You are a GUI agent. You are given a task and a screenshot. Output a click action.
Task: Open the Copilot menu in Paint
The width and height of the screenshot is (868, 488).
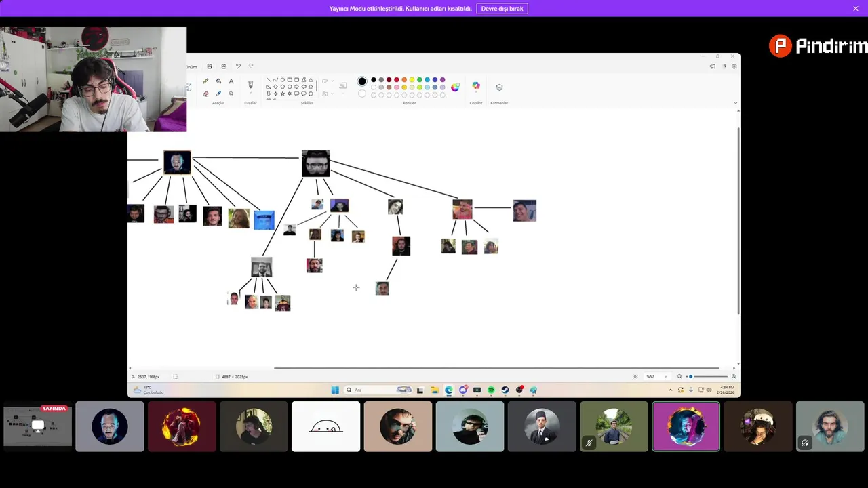[x=476, y=86]
